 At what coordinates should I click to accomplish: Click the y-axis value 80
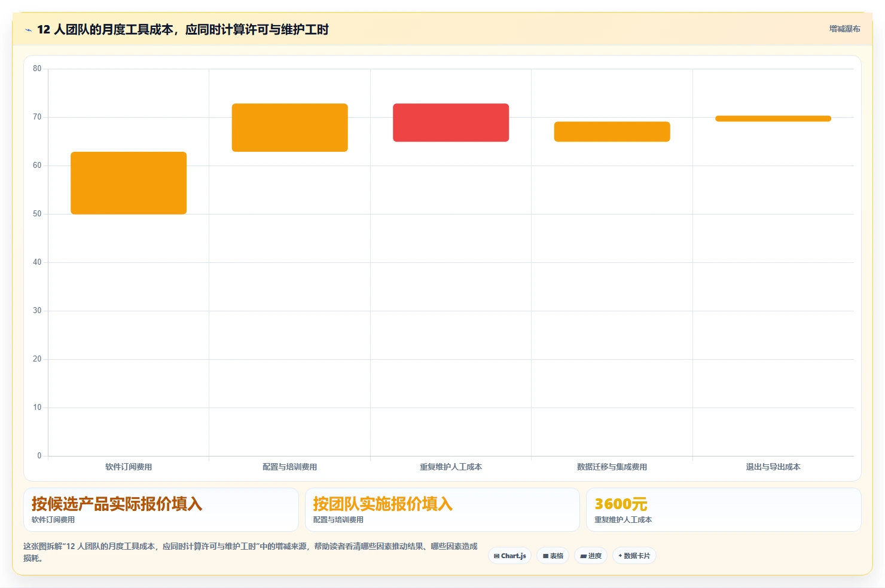tap(37, 69)
